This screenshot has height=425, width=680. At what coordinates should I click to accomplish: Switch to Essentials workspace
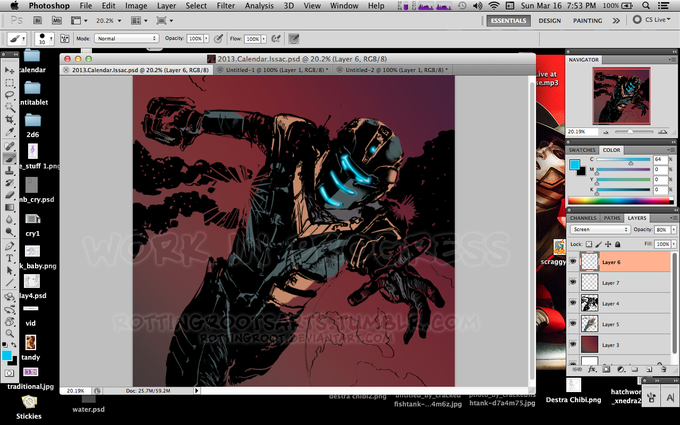tap(508, 20)
